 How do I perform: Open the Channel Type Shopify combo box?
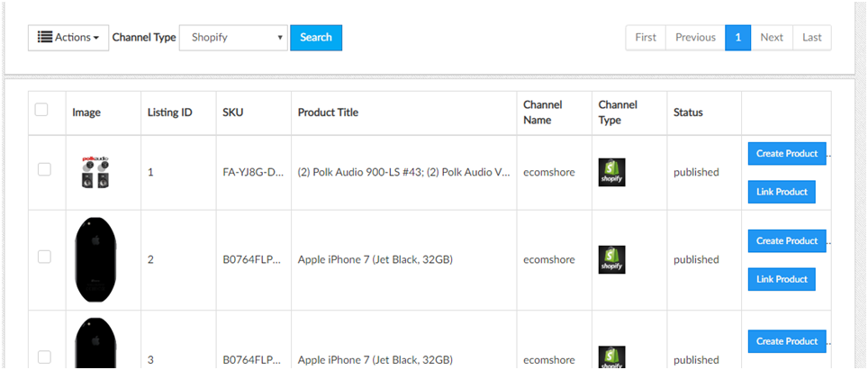point(233,38)
